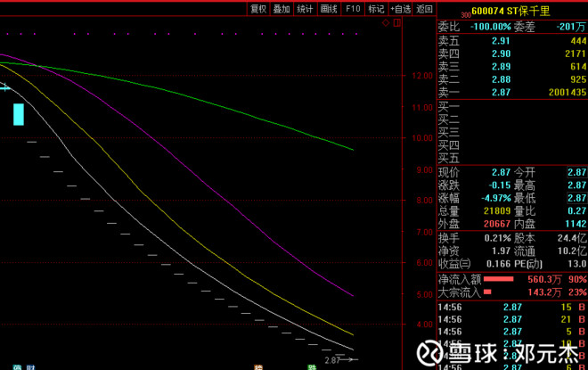Screen dimensions: 588x370
Task: Click the 财 marker at chart bottom
Action: (31, 367)
